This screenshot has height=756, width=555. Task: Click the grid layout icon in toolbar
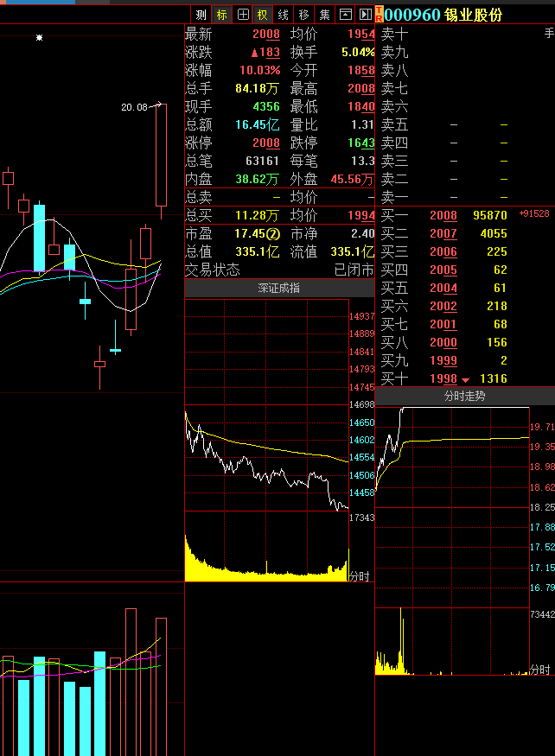[x=243, y=15]
